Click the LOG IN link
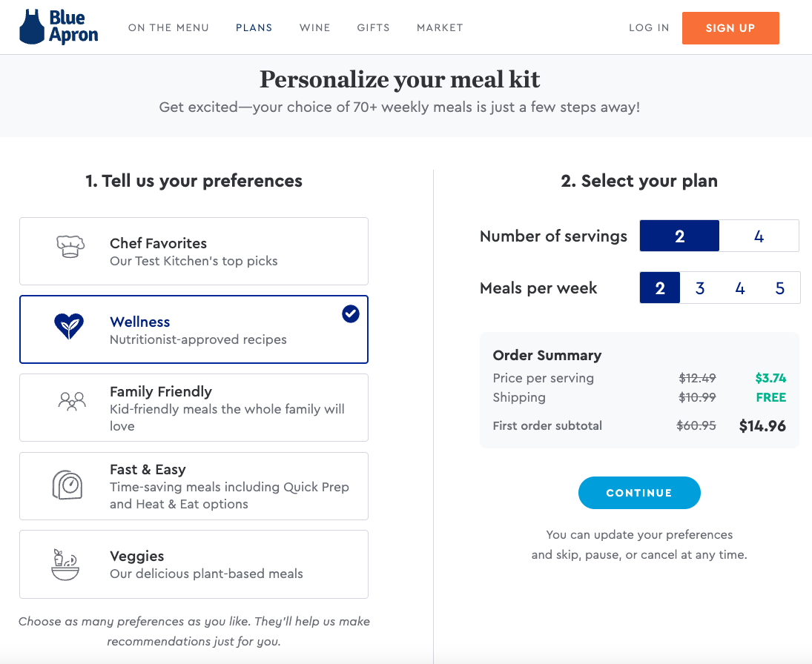The height and width of the screenshot is (664, 812). 648,27
